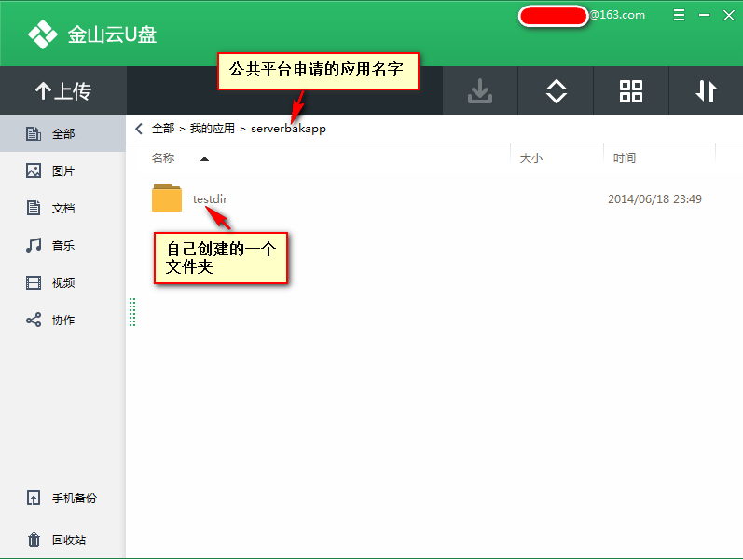Open 音乐 category in sidebar
The height and width of the screenshot is (560, 743).
click(x=63, y=245)
